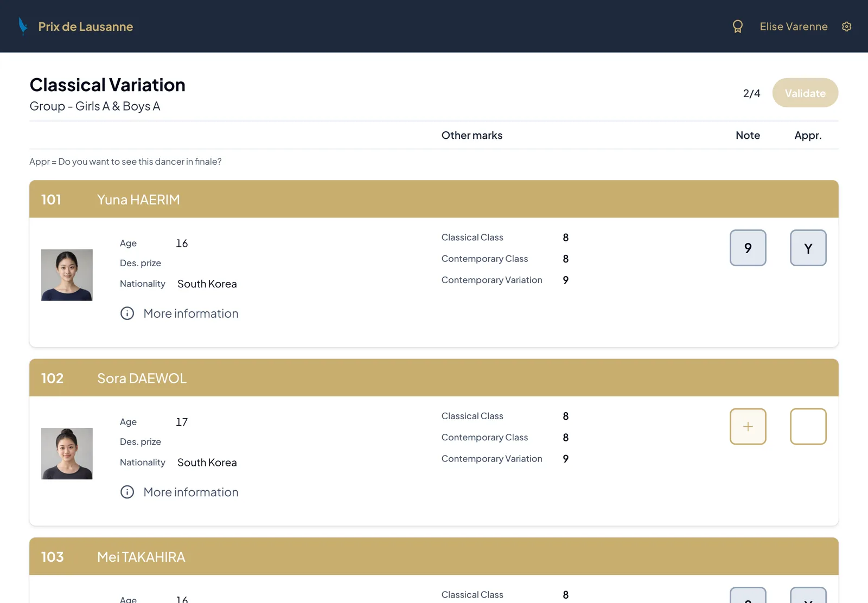The height and width of the screenshot is (603, 868).
Task: Select header row 101 Yuna HAERIM
Action: 434,199
